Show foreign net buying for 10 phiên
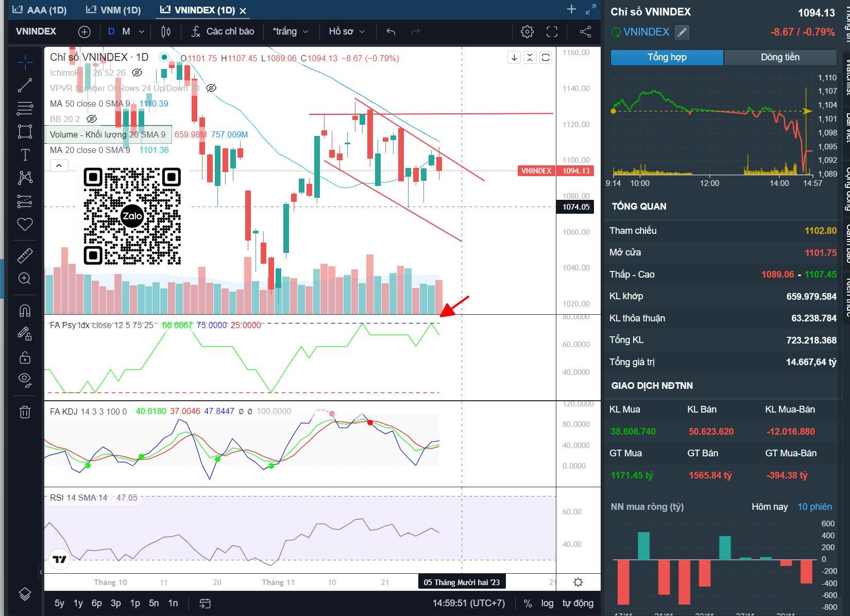This screenshot has height=616, width=850. 814,507
